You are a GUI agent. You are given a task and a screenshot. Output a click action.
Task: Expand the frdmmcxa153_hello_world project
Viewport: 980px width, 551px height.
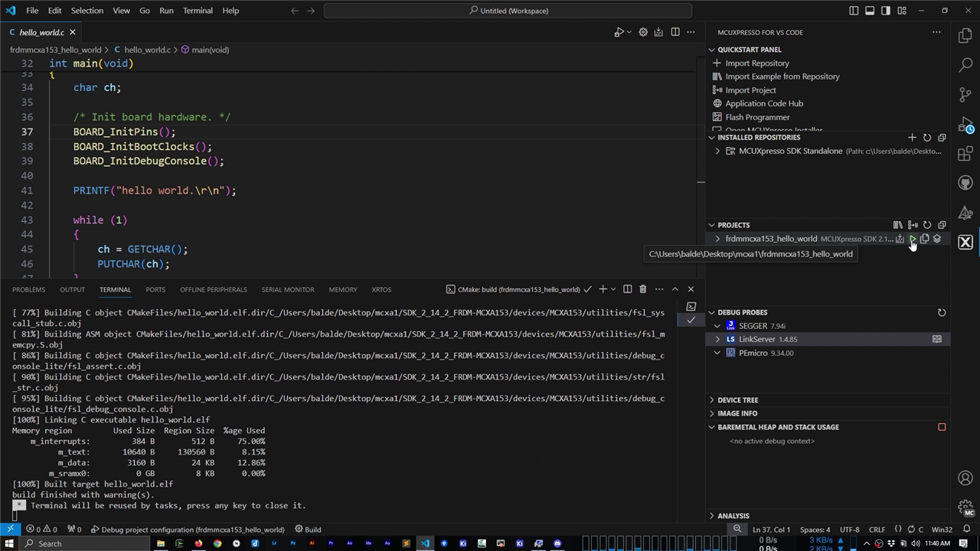pyautogui.click(x=717, y=239)
